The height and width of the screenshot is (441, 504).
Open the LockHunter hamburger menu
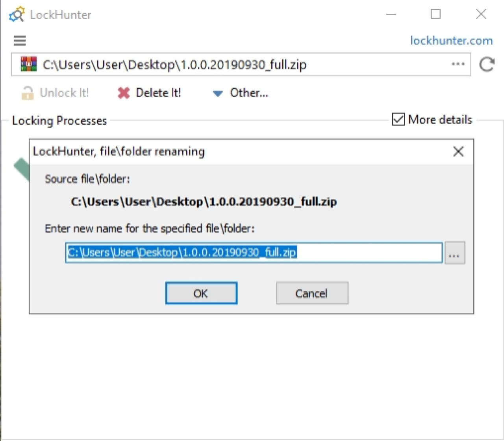point(20,40)
